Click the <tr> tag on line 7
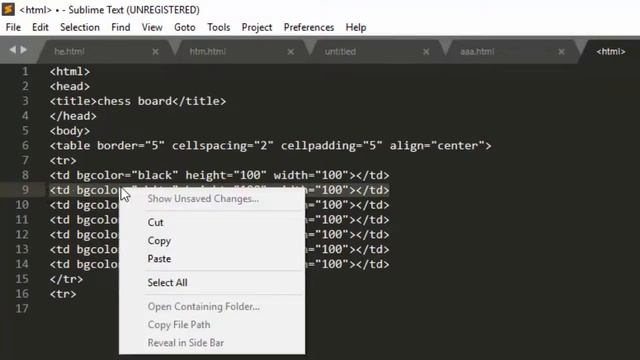 (x=63, y=160)
